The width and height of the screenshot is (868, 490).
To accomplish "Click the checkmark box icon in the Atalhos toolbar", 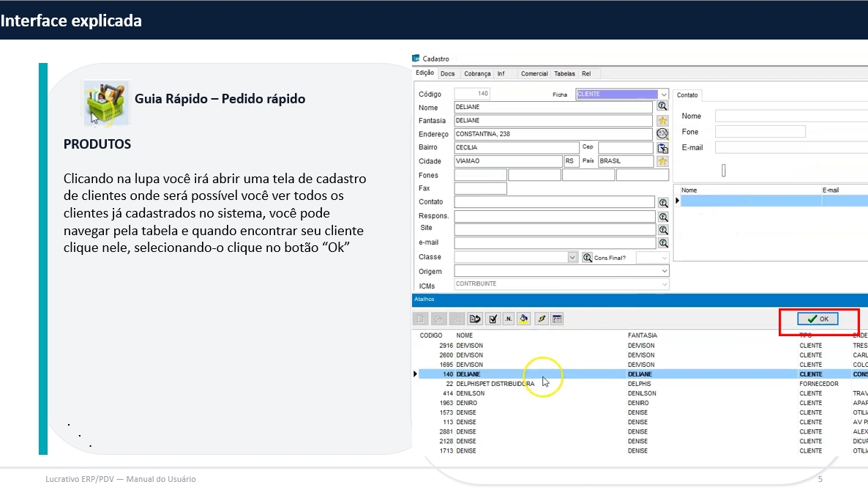I will coord(493,319).
